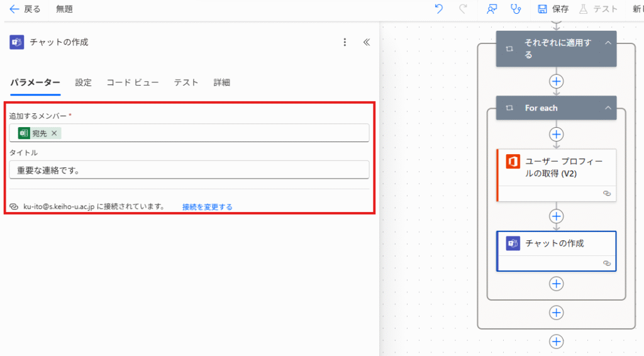
Task: Save the flow with 保存 button
Action: point(553,9)
